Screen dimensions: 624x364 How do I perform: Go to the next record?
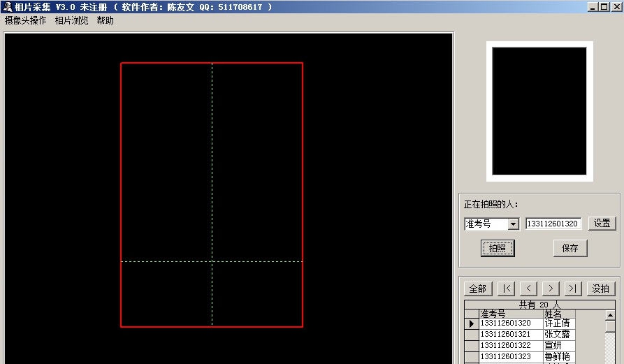pos(551,289)
